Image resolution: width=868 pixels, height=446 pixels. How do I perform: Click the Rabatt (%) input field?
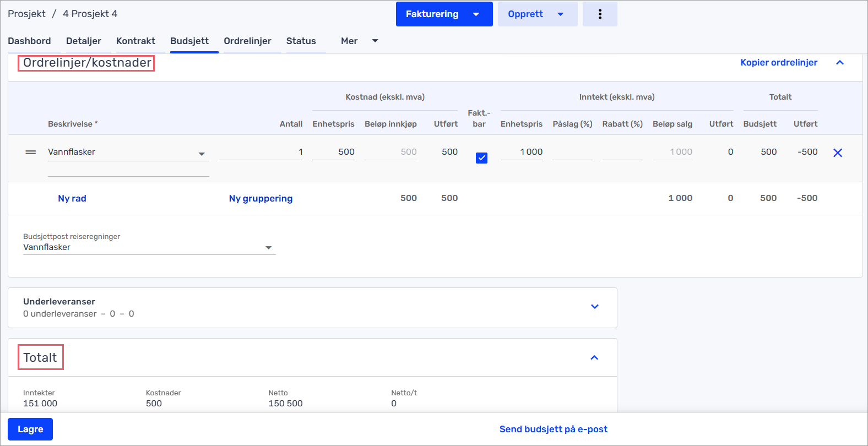point(622,152)
